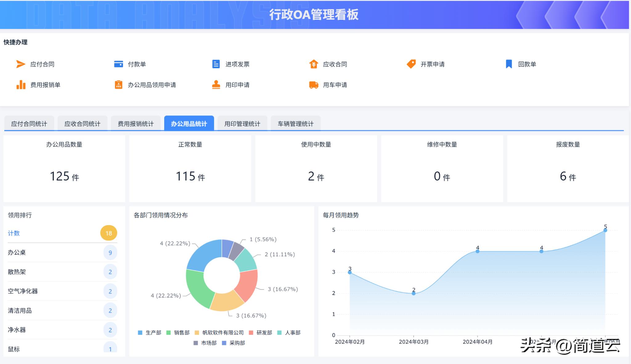This screenshot has height=364, width=631.
Task: Toggle the 帆软软件有限公司 legend swatch
Action: tap(197, 333)
